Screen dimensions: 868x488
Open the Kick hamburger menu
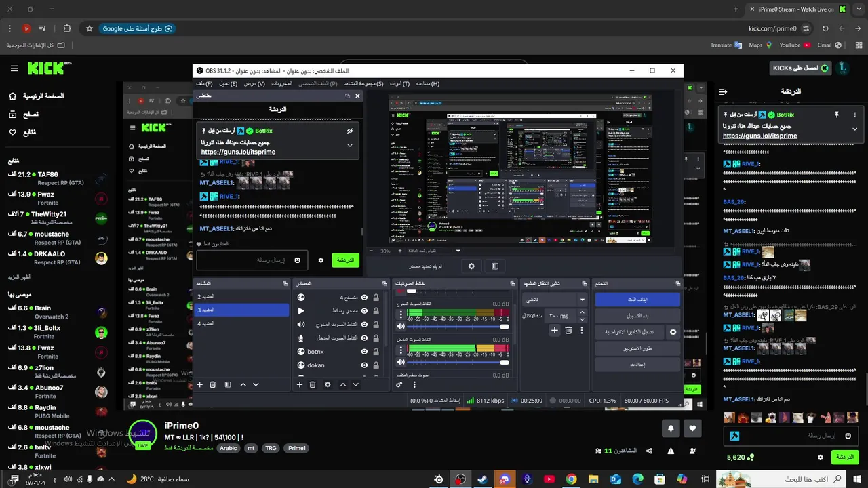pos(14,68)
